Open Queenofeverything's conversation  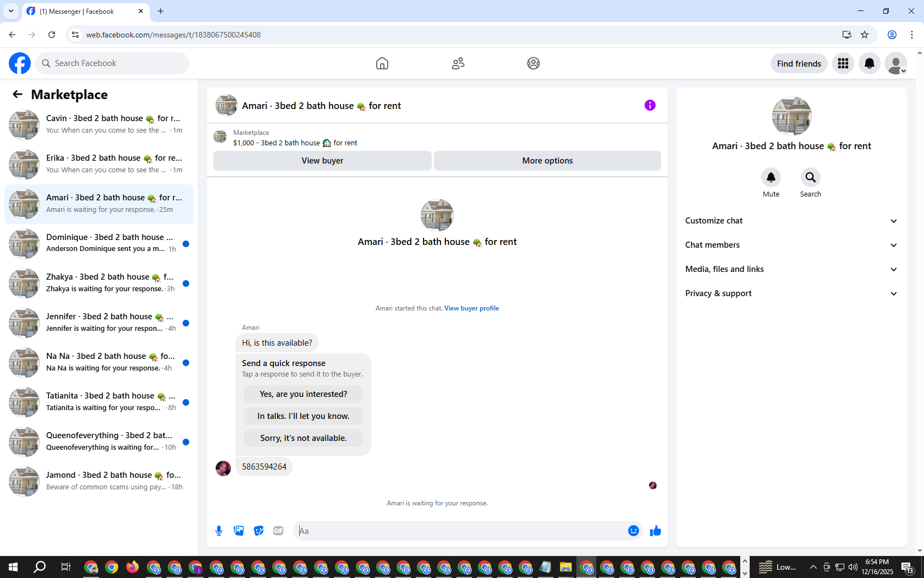coord(99,442)
